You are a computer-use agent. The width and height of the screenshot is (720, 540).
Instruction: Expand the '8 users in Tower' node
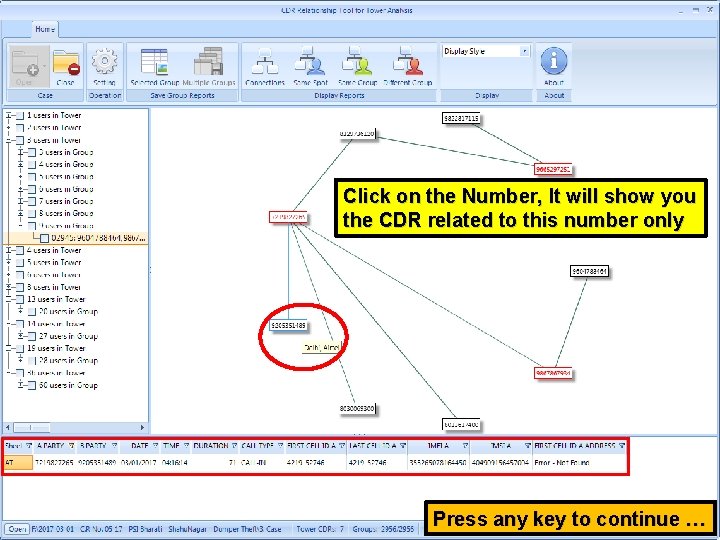point(8,287)
